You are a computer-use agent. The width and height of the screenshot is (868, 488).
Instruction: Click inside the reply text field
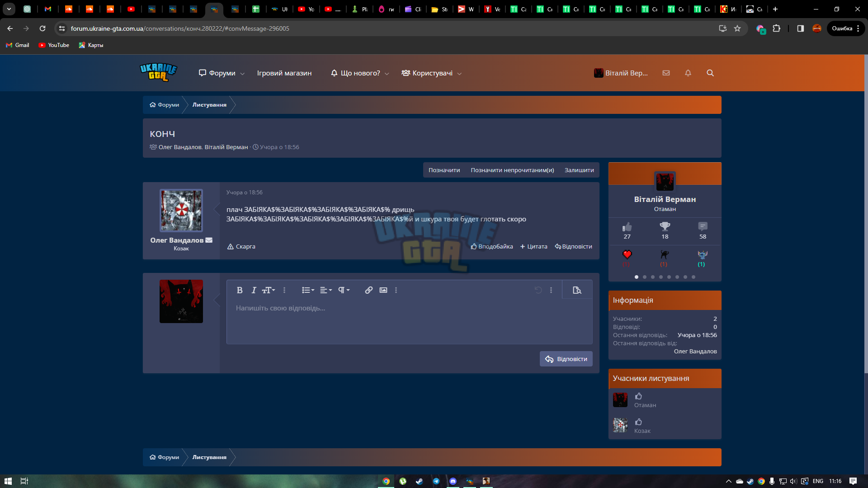coord(409,321)
